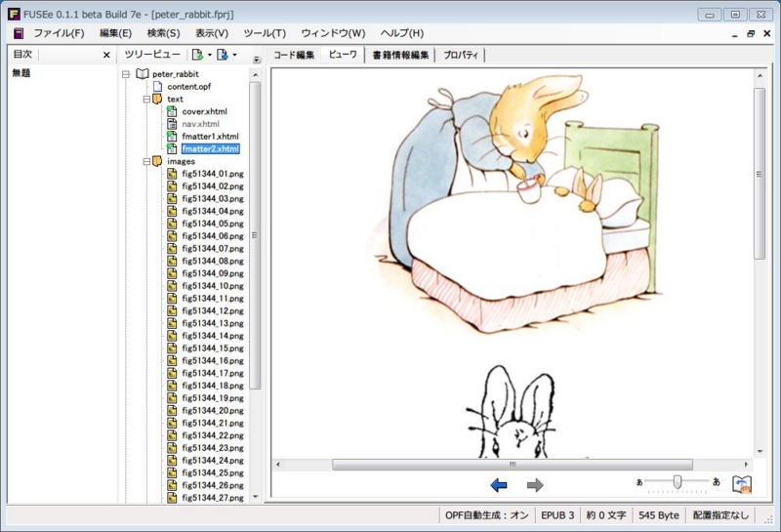Open dropdown arrow beside import file icon
This screenshot has height=532, width=781.
(x=234, y=55)
